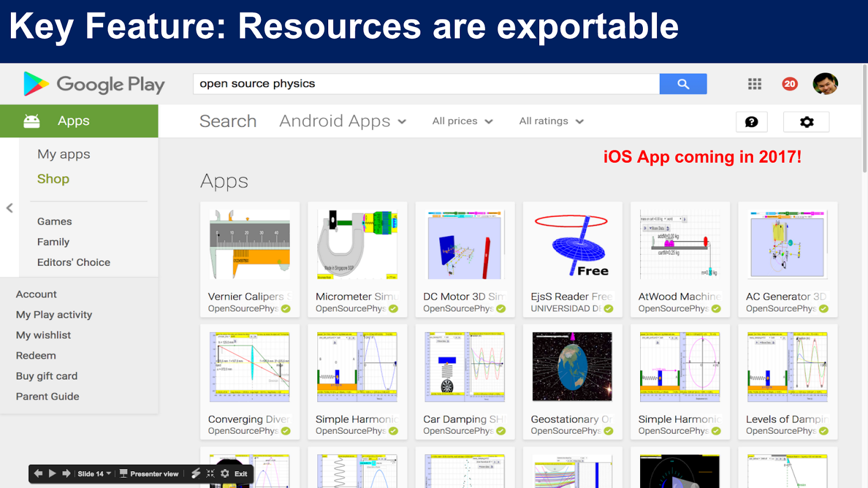Click the Redeem link

pyautogui.click(x=36, y=356)
